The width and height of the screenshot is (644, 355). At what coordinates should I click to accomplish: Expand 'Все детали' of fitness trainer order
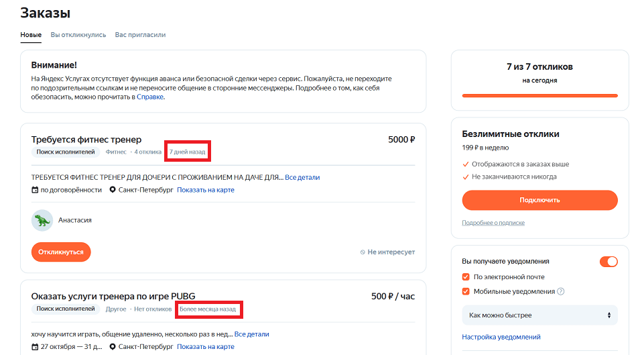tap(302, 177)
